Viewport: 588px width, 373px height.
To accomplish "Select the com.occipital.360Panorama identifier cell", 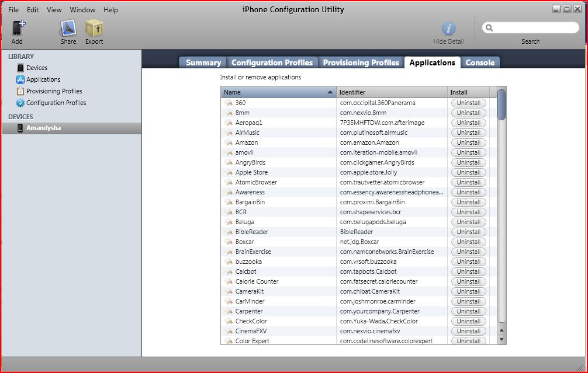I will [392, 103].
